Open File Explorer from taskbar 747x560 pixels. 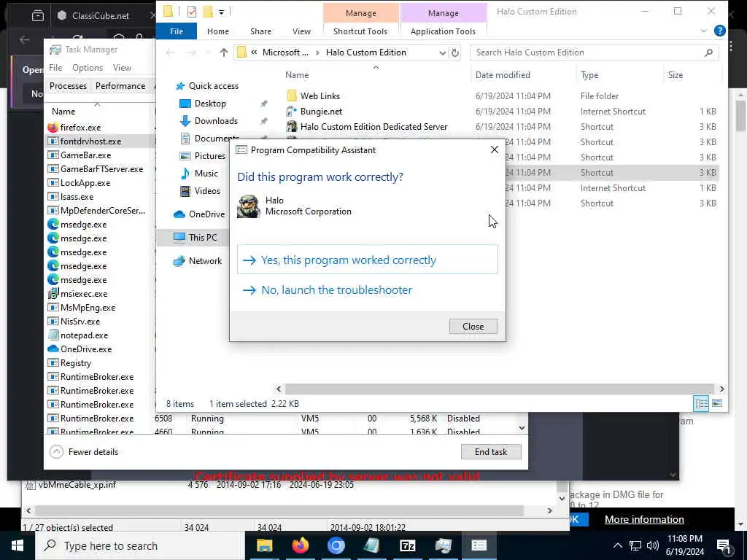coord(264,545)
